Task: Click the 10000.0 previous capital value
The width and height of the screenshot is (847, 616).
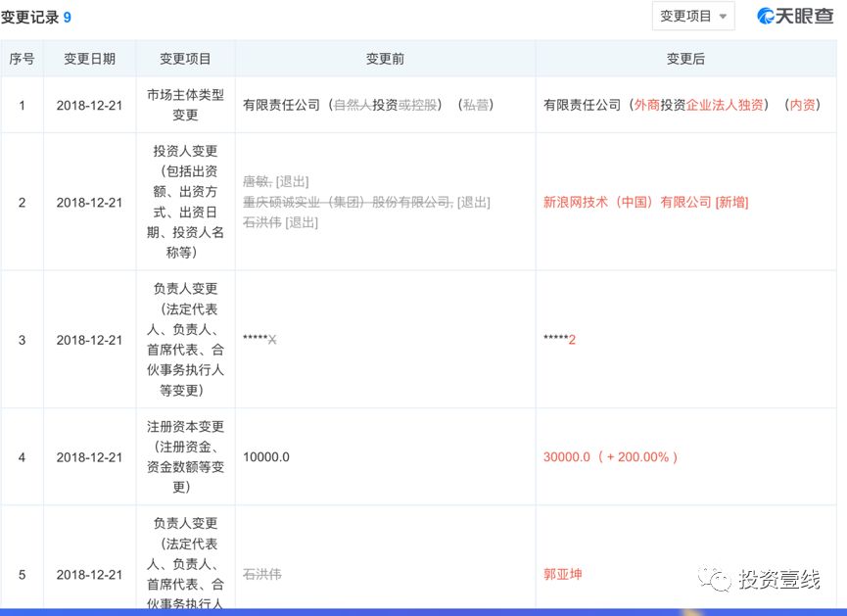Action: (266, 456)
